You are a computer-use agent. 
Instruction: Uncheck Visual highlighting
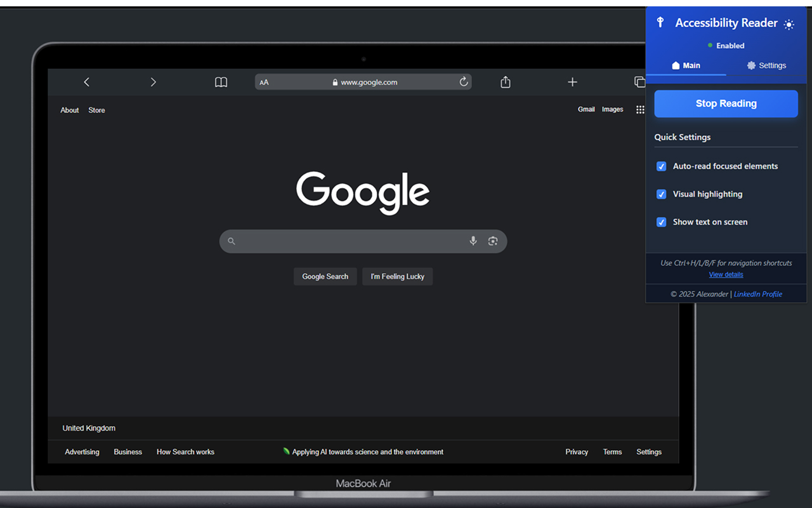click(661, 194)
